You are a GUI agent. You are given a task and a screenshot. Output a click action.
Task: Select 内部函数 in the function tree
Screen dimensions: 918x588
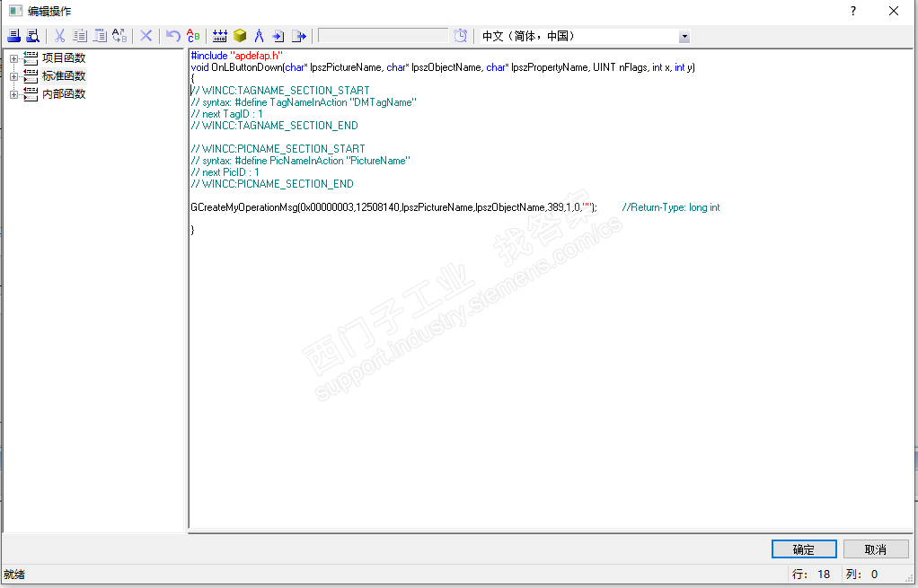pyautogui.click(x=64, y=94)
